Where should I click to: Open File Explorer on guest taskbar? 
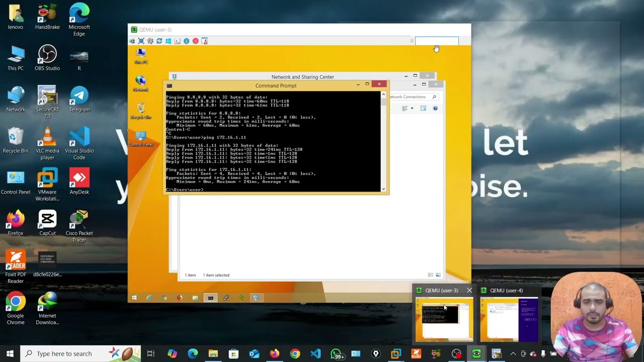(195, 298)
